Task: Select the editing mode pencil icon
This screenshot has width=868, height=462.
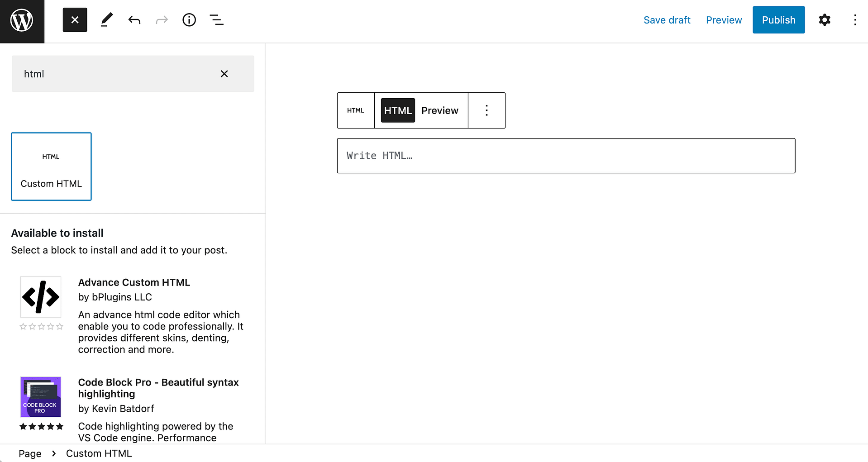Action: (107, 19)
